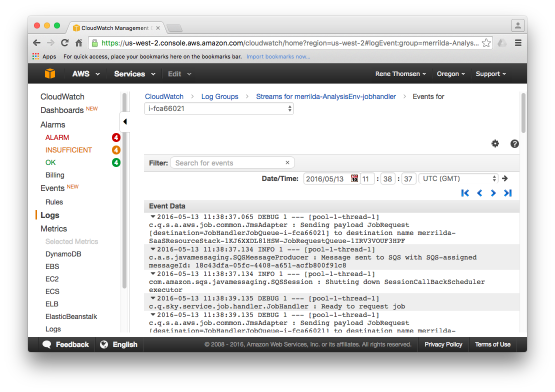Collapse the SQSMessageProducer INFO log event

coord(153,249)
